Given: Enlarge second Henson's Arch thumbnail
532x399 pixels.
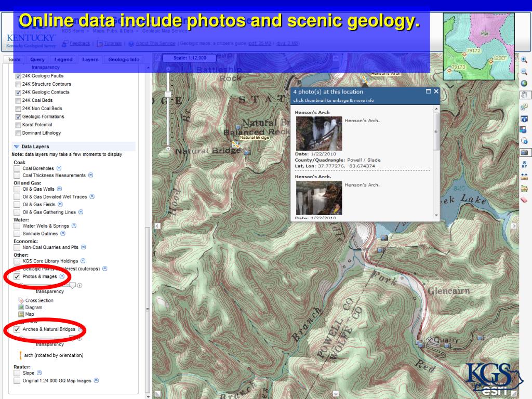Looking at the screenshot, I should point(319,198).
